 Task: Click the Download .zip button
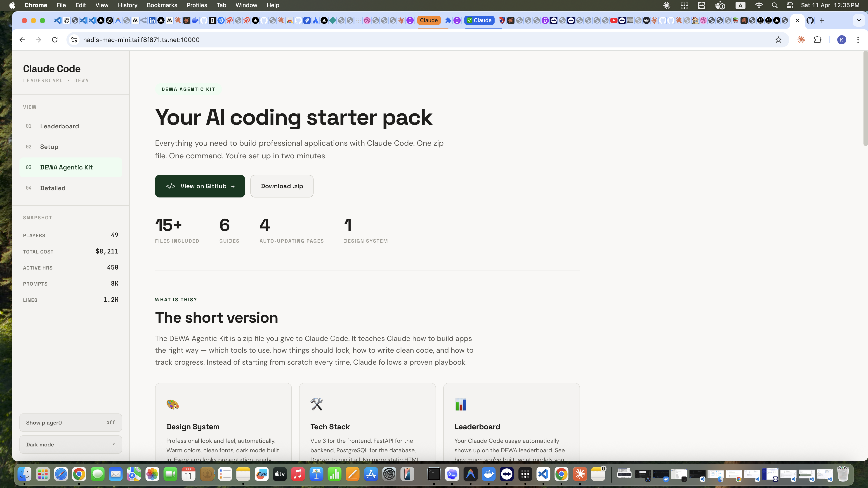pos(282,186)
